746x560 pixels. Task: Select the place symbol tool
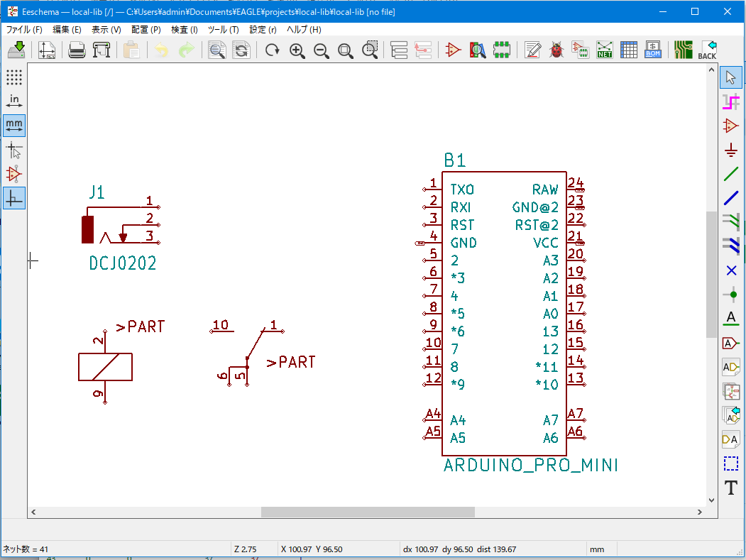coord(731,126)
